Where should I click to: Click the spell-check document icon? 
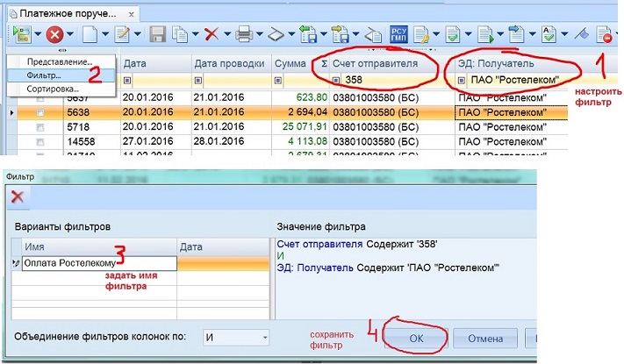(549, 34)
